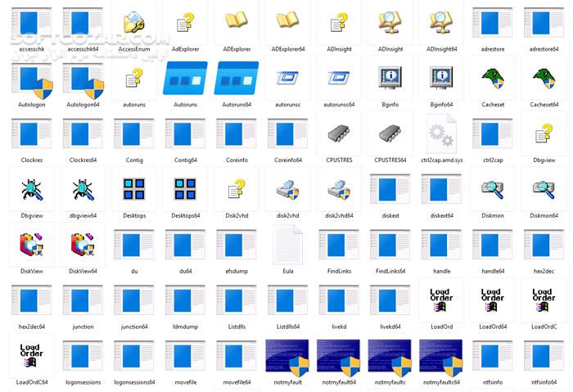
Task: Select the Bginfo64 monitor icon
Action: [441, 78]
